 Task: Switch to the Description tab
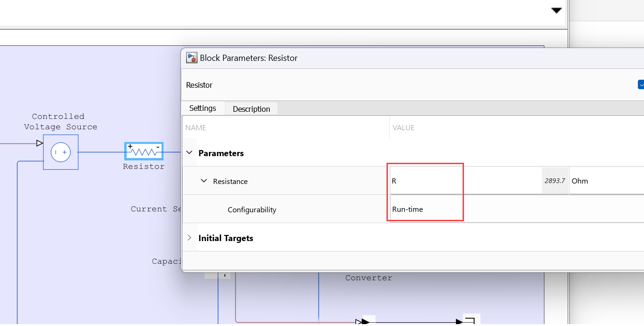(x=251, y=109)
